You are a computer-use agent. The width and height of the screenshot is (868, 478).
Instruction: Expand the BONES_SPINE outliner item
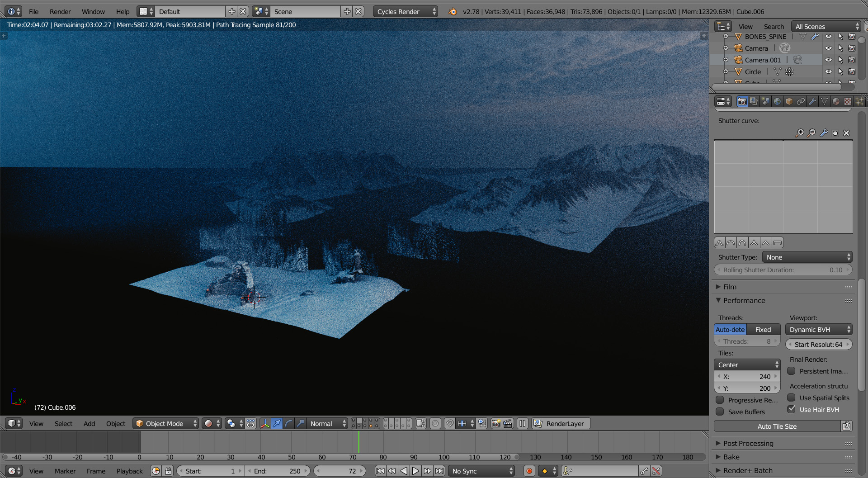tap(726, 36)
